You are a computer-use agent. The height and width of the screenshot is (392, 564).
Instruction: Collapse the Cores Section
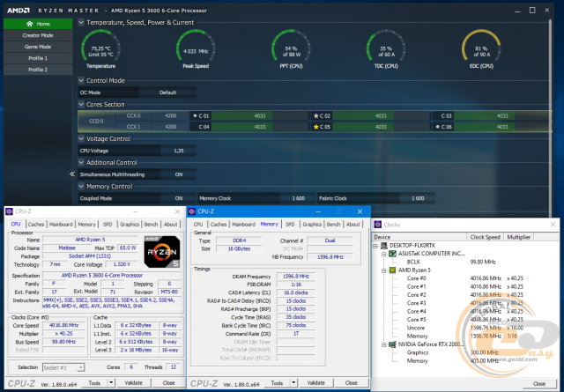click(81, 104)
